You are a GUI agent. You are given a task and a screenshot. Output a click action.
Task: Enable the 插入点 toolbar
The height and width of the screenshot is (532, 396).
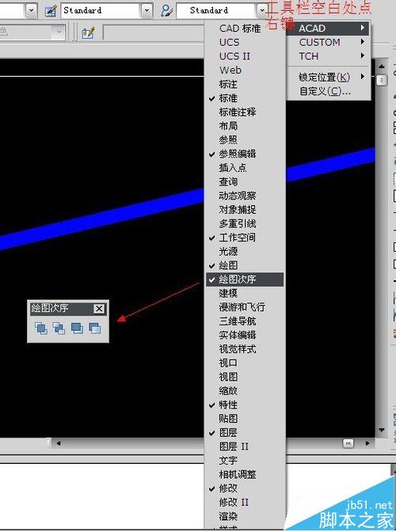pyautogui.click(x=245, y=168)
